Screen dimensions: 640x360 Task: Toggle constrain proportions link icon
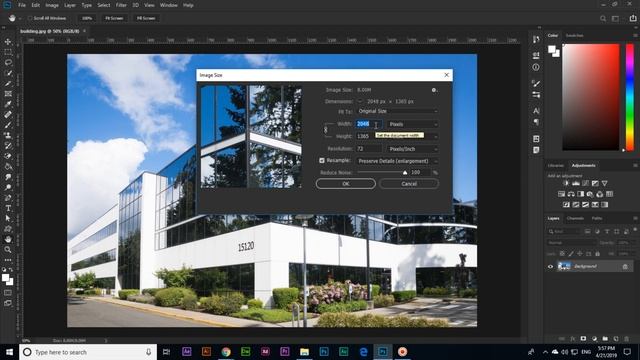(326, 130)
